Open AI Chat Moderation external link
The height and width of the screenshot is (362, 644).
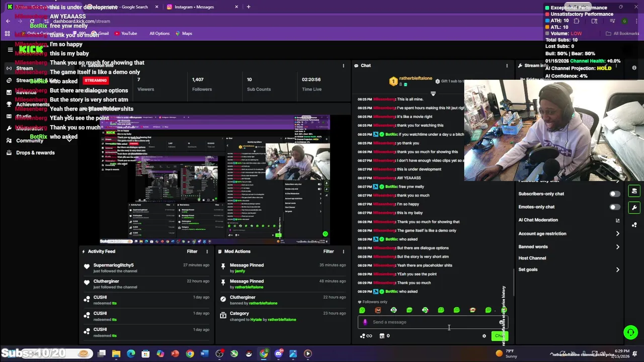tap(618, 220)
